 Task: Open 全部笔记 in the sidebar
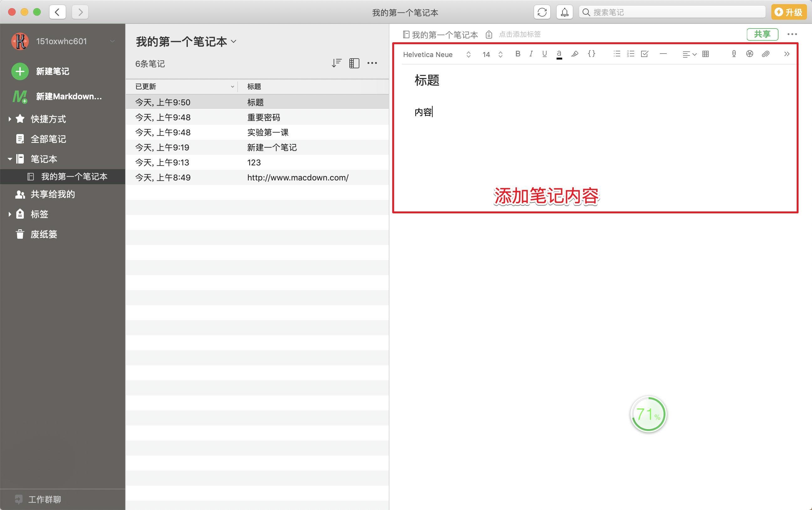point(48,139)
